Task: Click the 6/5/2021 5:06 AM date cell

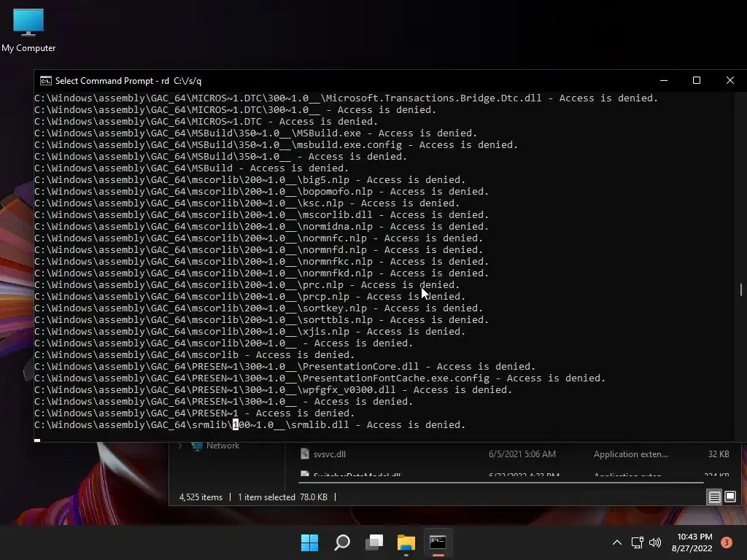Action: 522,454
